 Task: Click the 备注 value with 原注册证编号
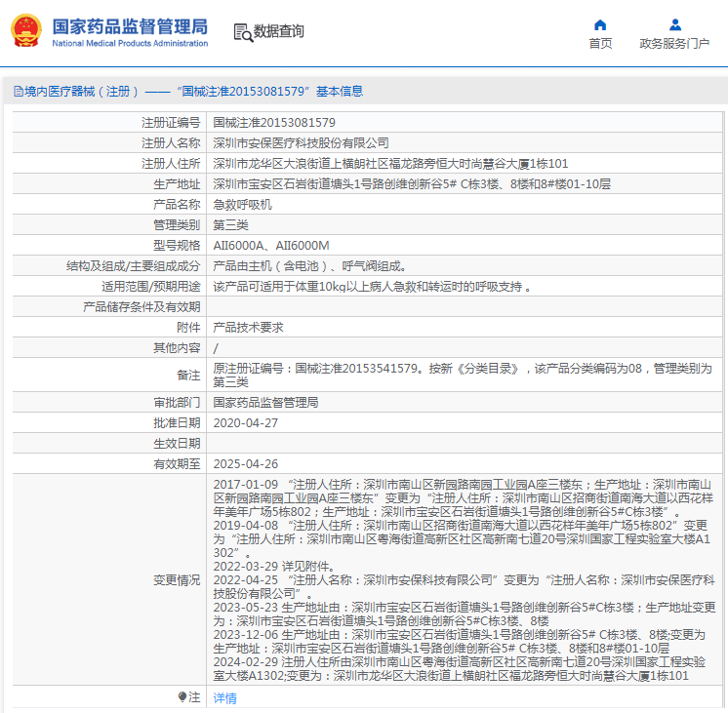[463, 376]
